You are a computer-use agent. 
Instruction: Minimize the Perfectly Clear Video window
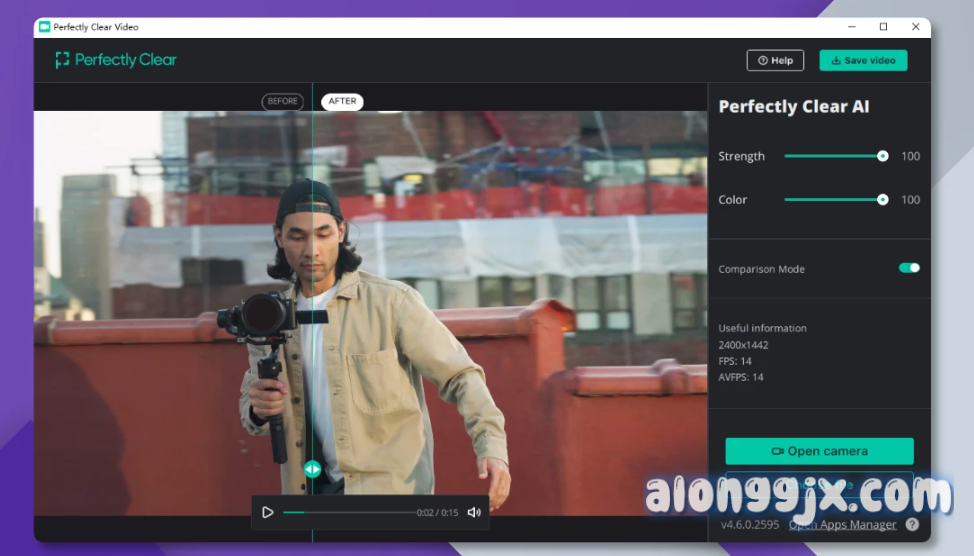[852, 27]
